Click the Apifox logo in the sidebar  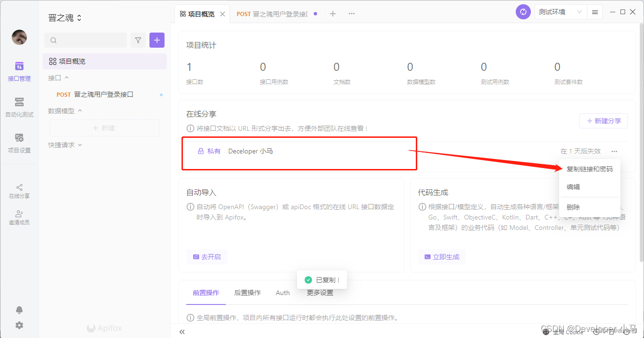pos(105,329)
